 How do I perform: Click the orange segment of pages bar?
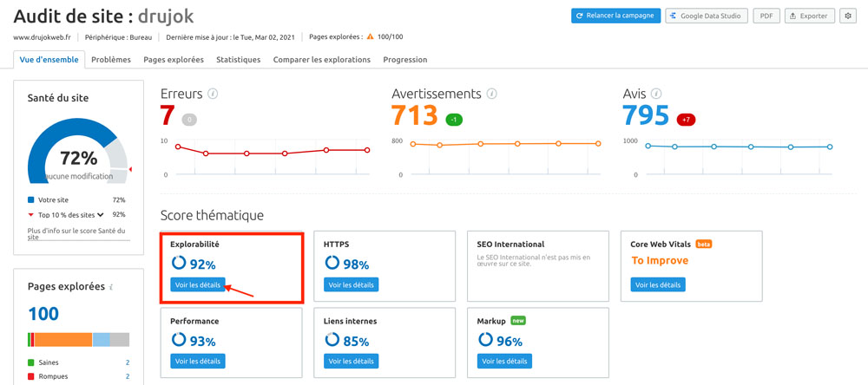click(63, 340)
